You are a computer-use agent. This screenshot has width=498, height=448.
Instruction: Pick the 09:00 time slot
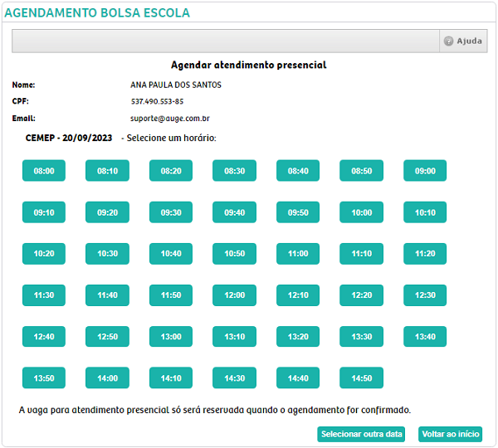[425, 171]
